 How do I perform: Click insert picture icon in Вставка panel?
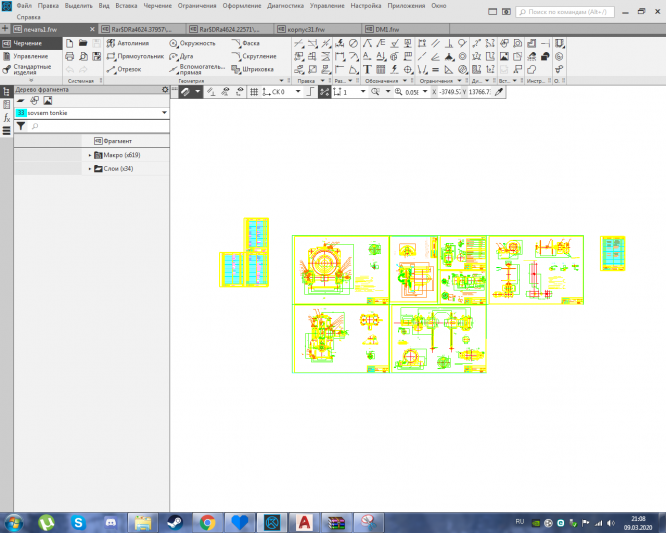click(504, 56)
